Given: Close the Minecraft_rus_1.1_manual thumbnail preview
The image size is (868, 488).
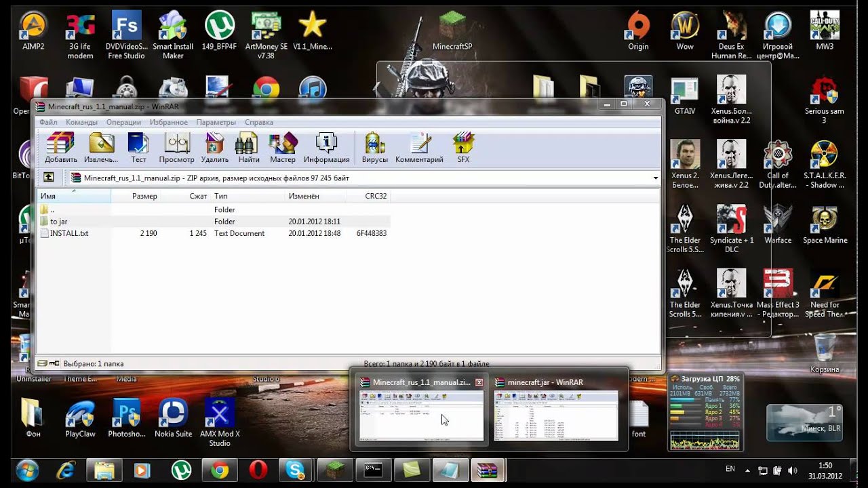Looking at the screenshot, I should [479, 382].
